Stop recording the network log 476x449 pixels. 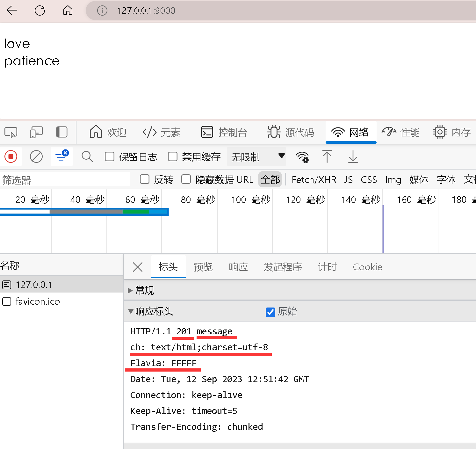(11, 157)
